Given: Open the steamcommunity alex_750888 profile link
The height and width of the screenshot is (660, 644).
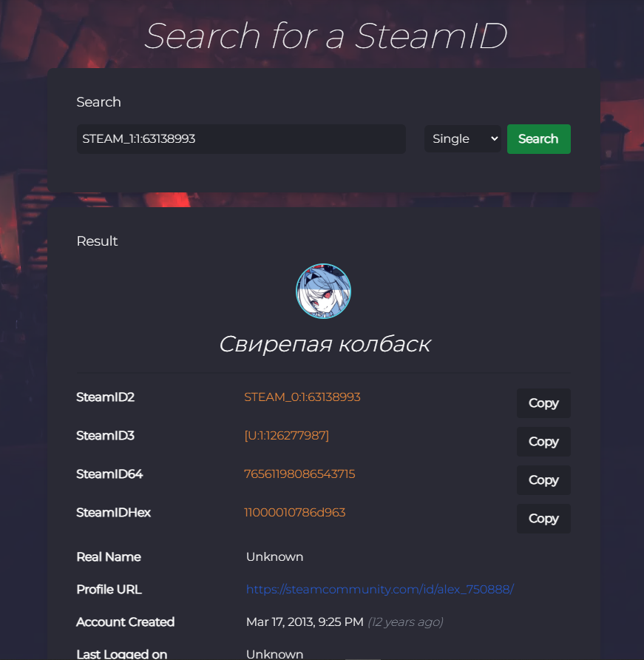Looking at the screenshot, I should (x=380, y=589).
